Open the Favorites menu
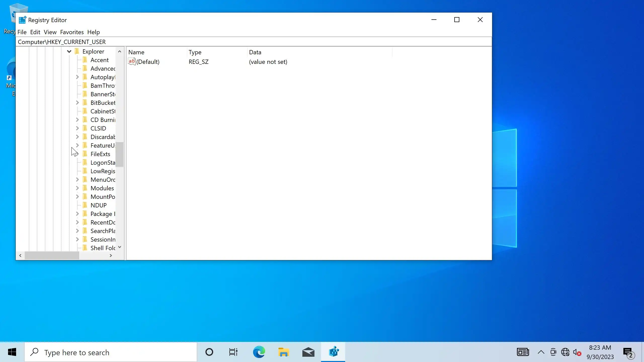This screenshot has width=644, height=362. pos(72,32)
